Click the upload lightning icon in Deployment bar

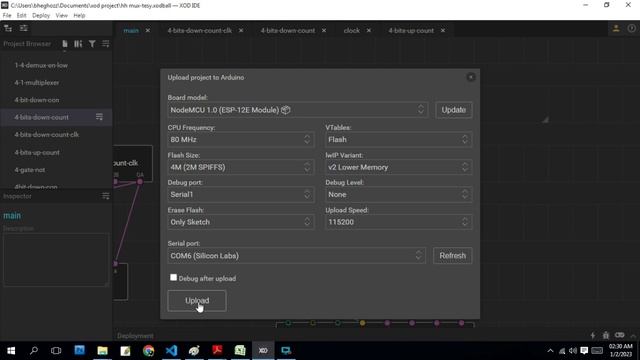tap(593, 336)
